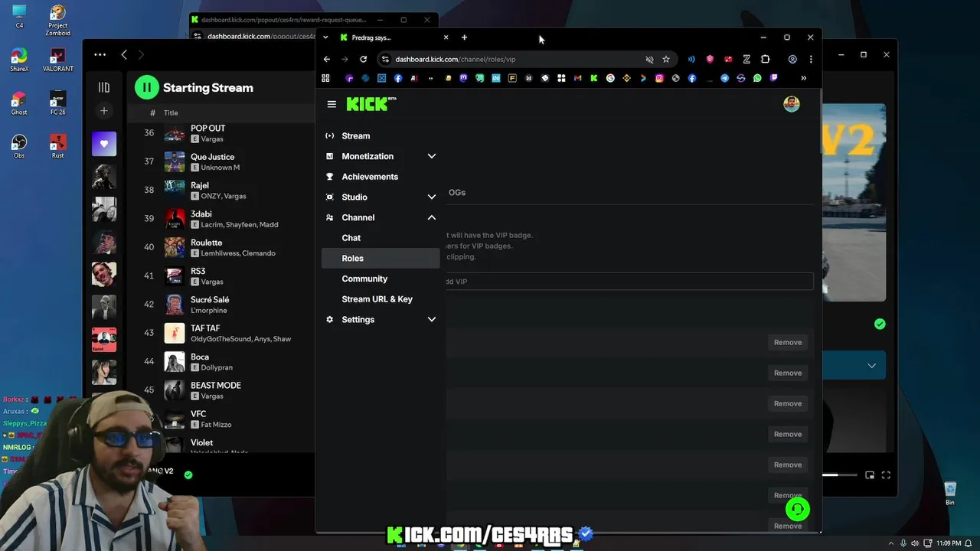Open the ShareX desktop shortcut

tap(19, 60)
